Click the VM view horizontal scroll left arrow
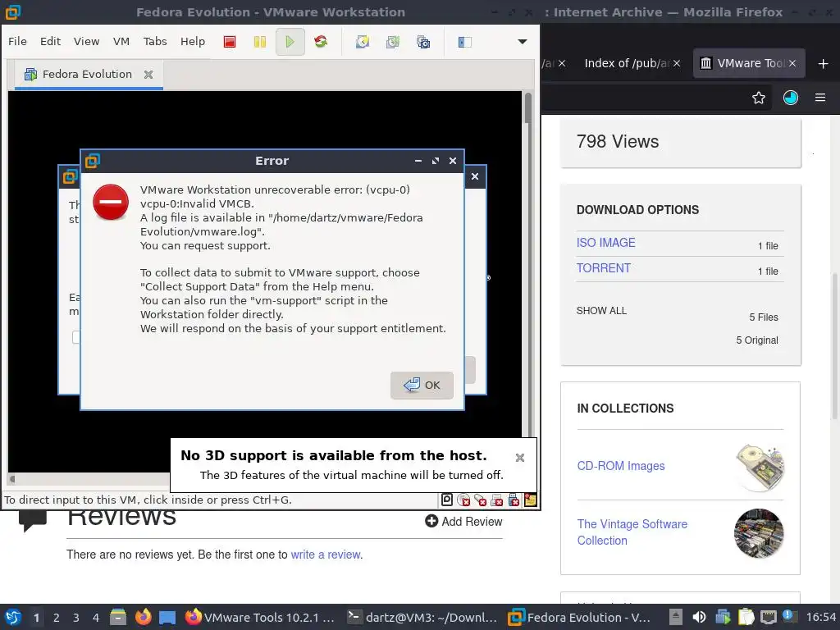The height and width of the screenshot is (630, 840). 12,479
